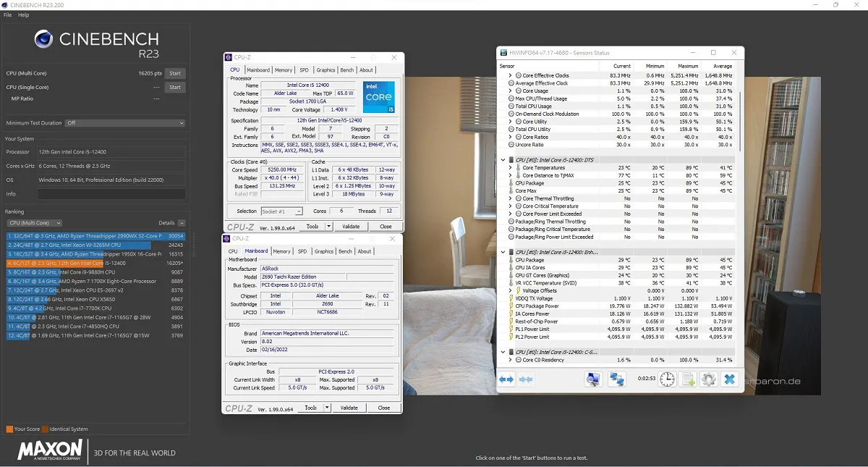Expand the Core Temperatures sensor row

pyautogui.click(x=510, y=168)
